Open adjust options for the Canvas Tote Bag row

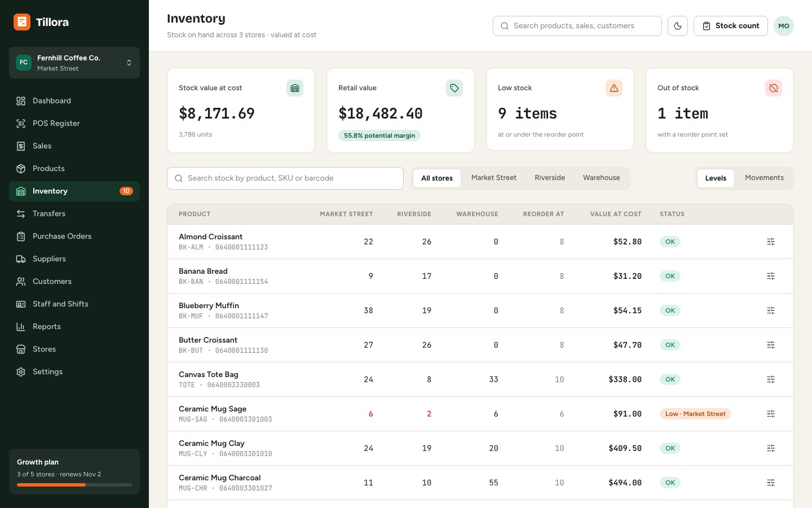771,379
